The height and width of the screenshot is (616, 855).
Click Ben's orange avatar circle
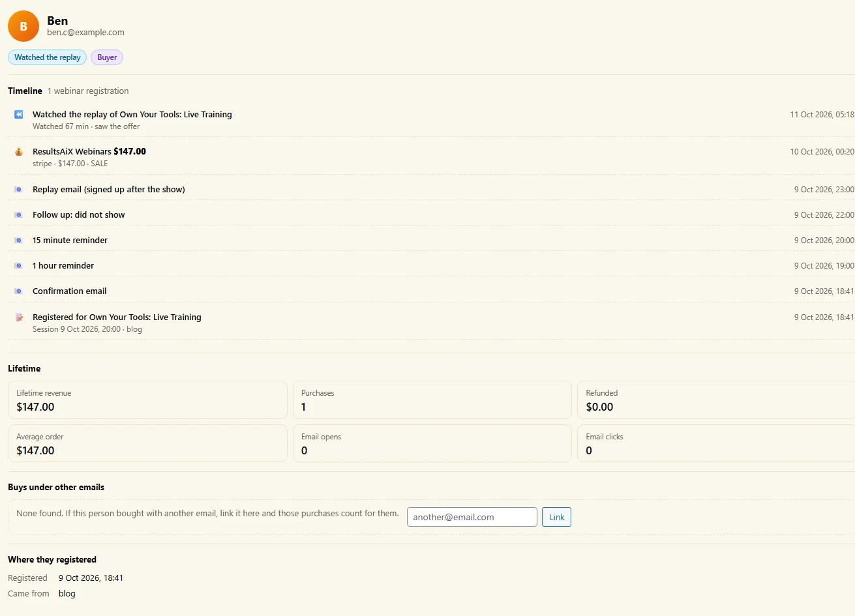[23, 26]
